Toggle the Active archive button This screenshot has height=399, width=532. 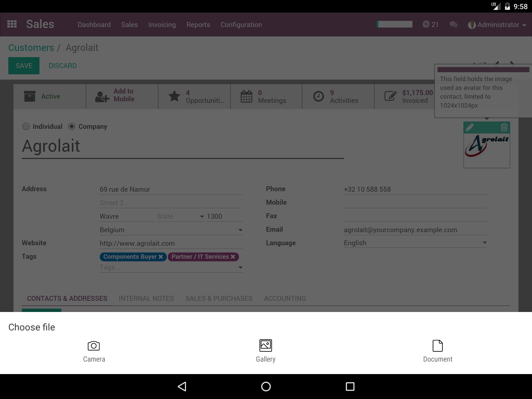pyautogui.click(x=49, y=97)
